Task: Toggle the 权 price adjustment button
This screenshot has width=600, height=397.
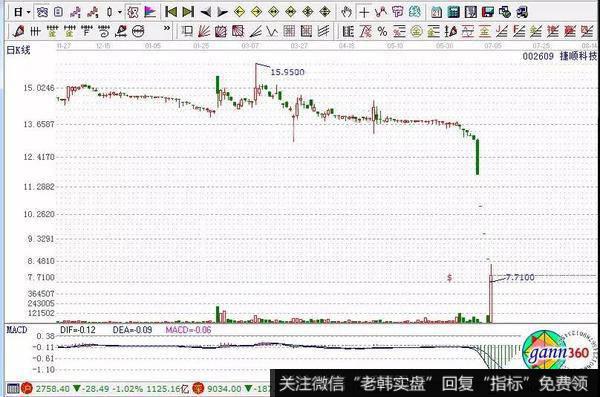Action: (133, 12)
